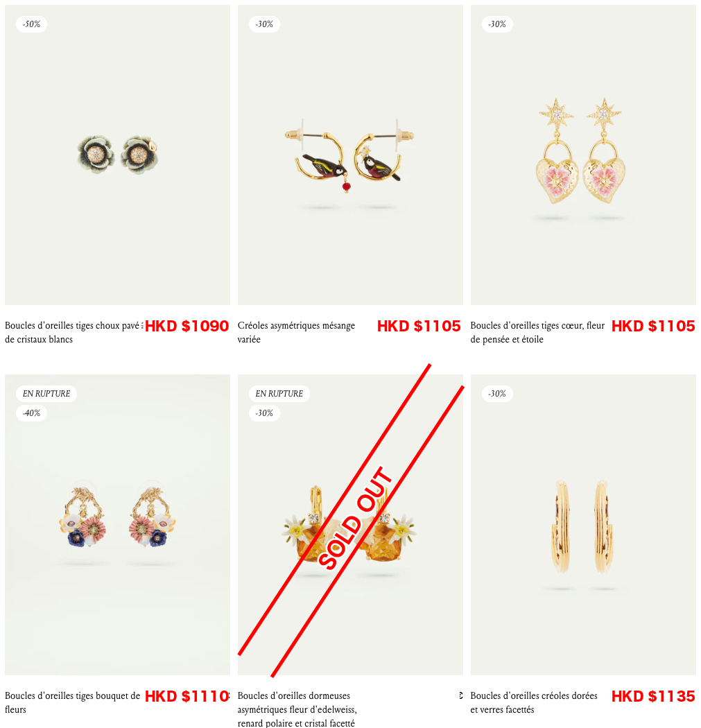The height and width of the screenshot is (728, 701).
Task: Open the golden hoop earrings image
Action: point(583,525)
